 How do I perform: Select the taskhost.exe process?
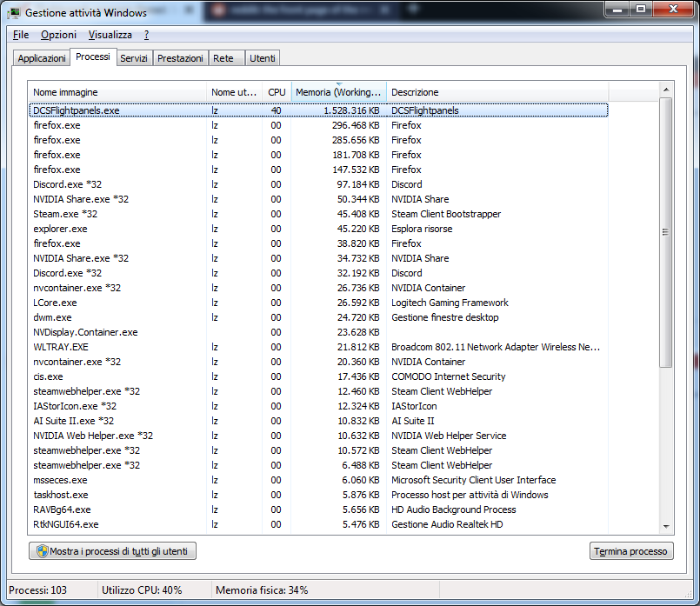click(318, 495)
